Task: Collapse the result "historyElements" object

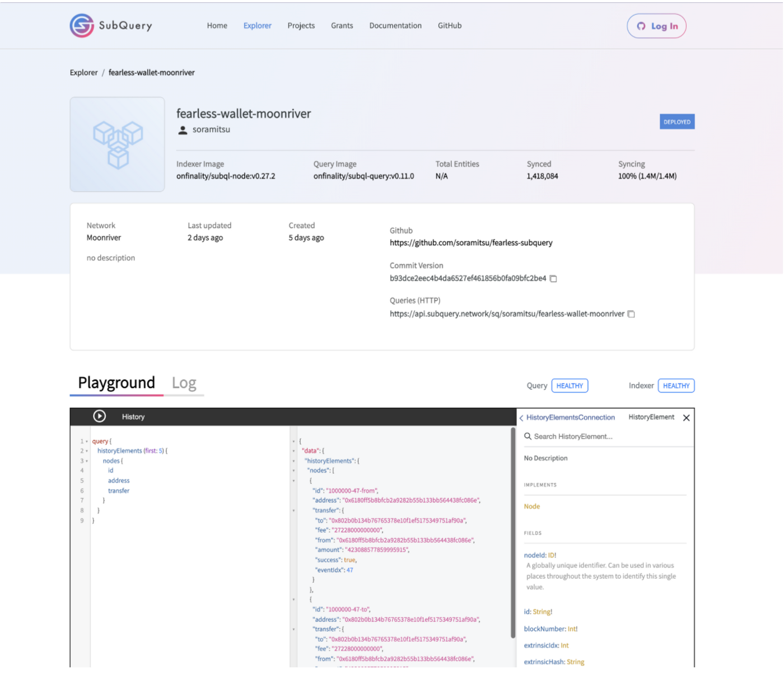Action: coord(293,461)
